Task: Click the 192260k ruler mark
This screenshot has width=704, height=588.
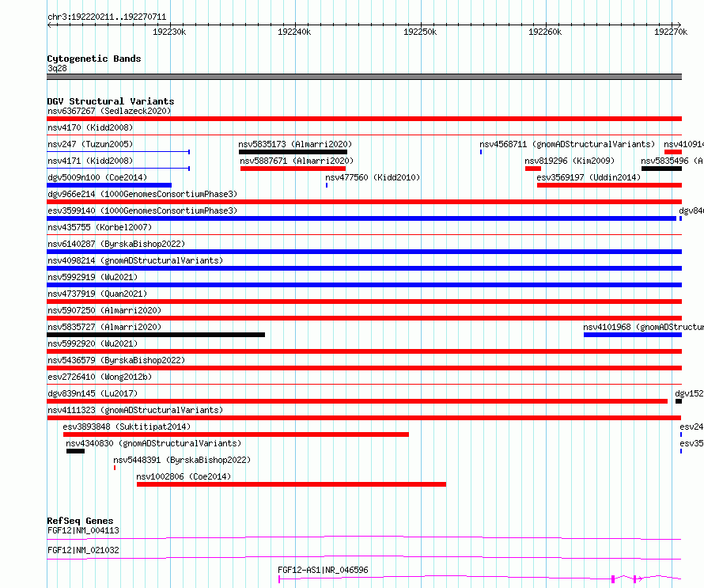Action: pyautogui.click(x=545, y=32)
